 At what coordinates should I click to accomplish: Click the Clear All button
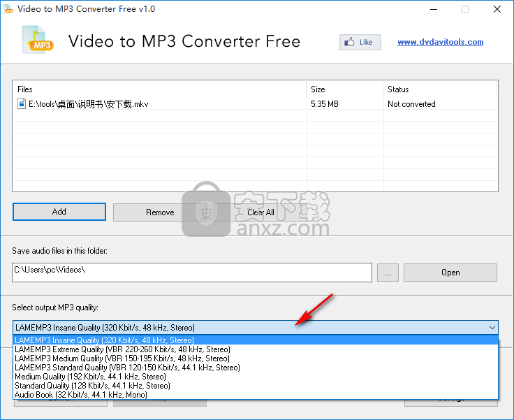tap(260, 212)
